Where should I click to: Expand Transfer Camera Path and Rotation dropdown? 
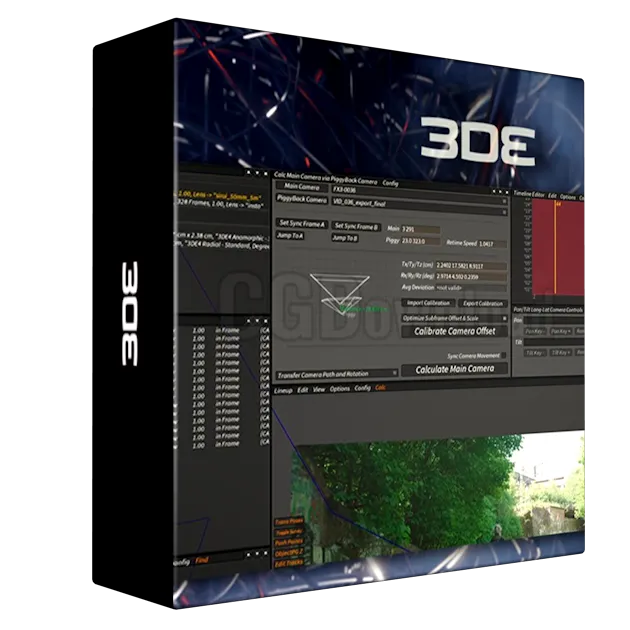click(x=335, y=374)
